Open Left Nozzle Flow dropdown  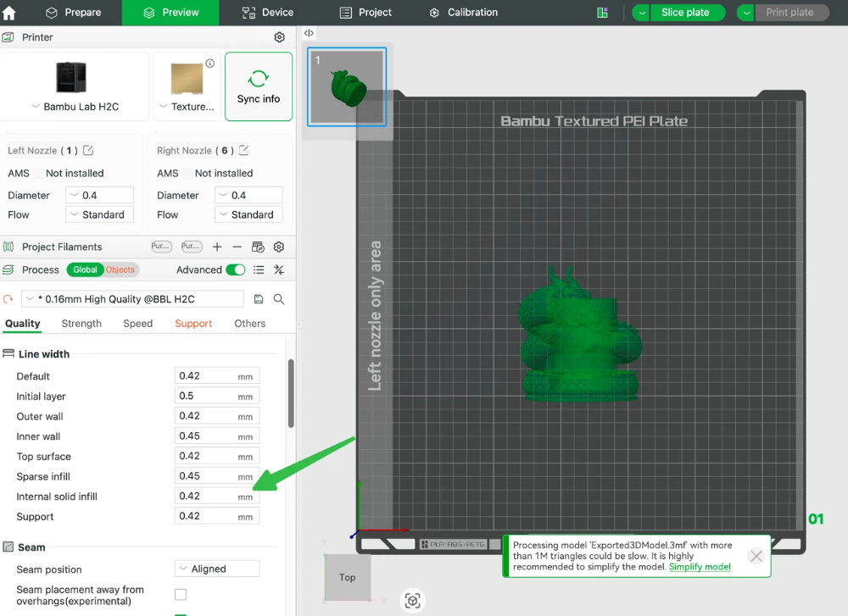coord(99,214)
